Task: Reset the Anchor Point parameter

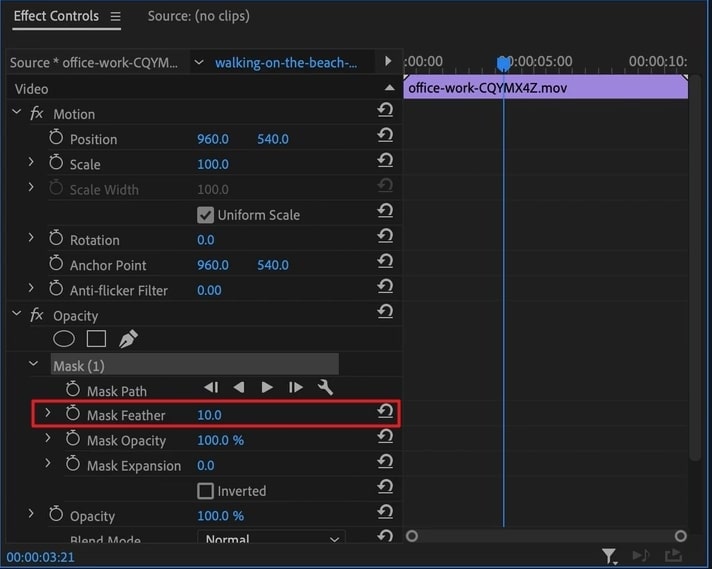Action: [x=385, y=262]
